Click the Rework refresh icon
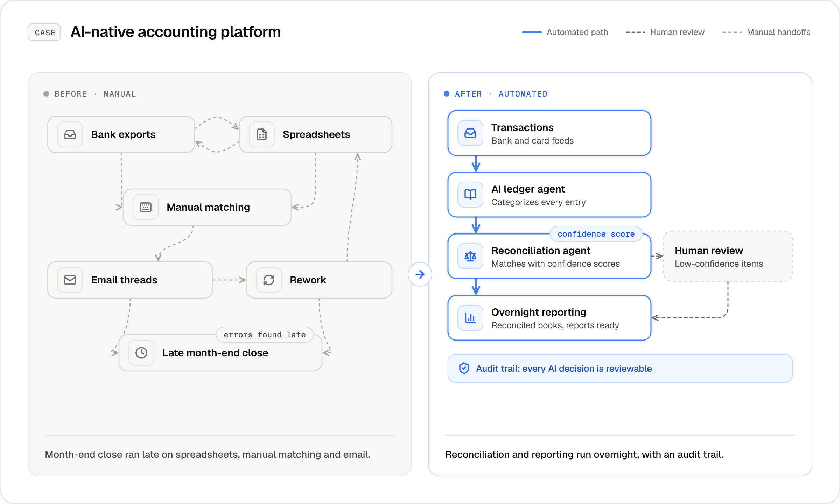 [269, 280]
